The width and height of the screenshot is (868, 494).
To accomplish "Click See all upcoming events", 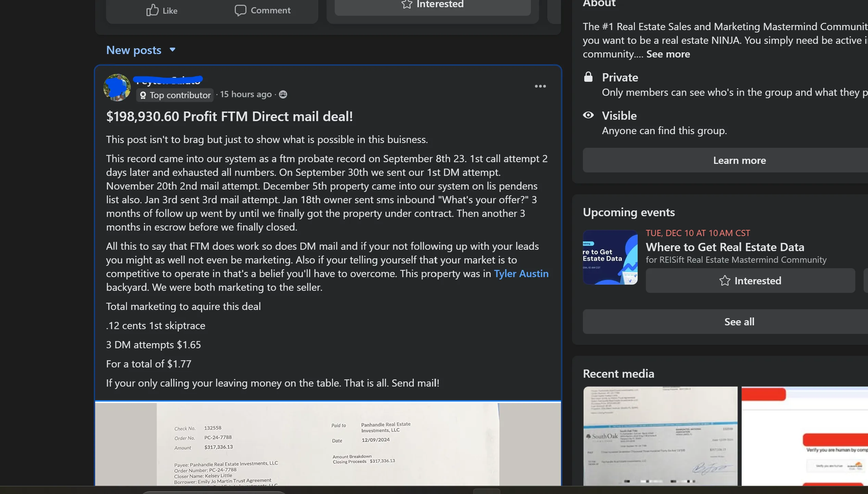I will click(739, 322).
